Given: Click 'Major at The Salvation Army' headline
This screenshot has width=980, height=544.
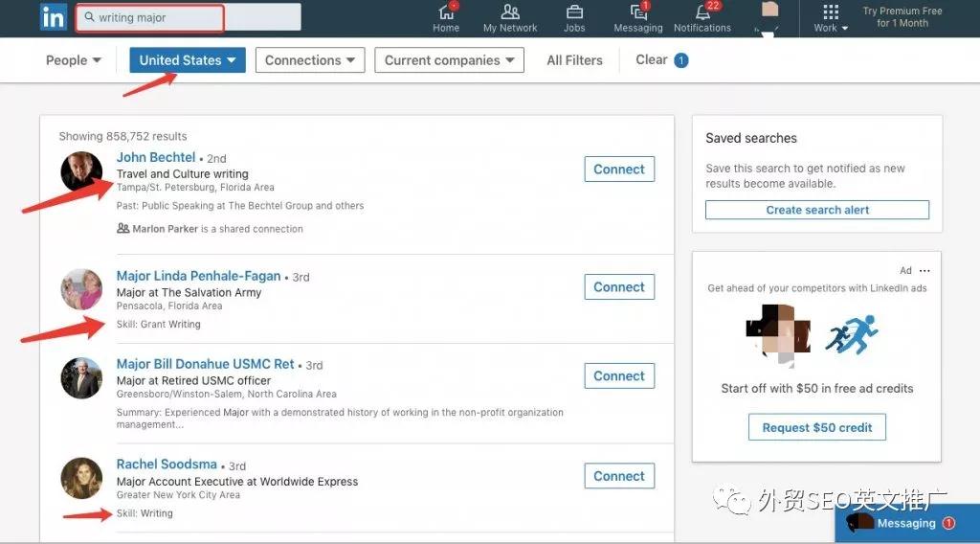Looking at the screenshot, I should click(x=189, y=293).
